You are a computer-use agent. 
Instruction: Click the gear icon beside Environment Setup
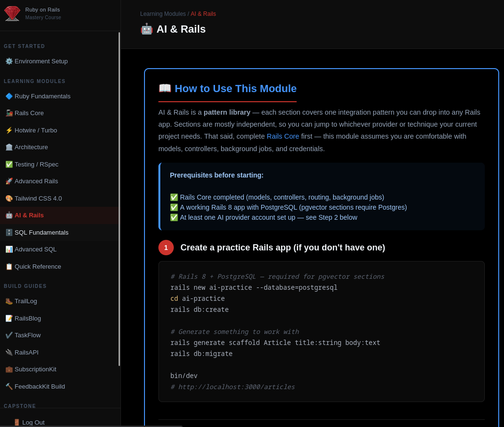click(9, 61)
